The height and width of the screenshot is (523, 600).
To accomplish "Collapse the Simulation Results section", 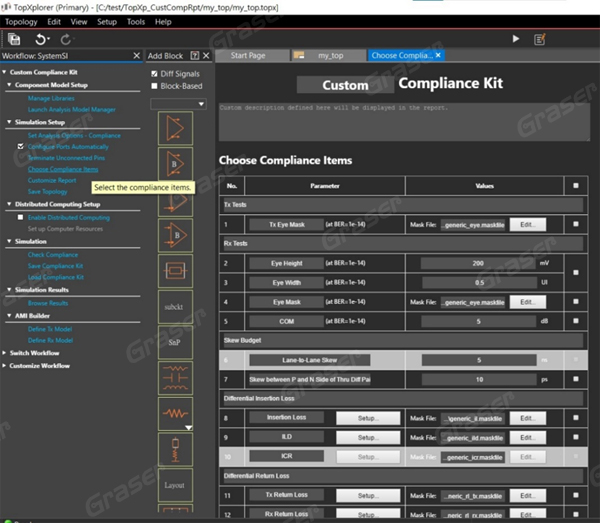I will 9,290.
